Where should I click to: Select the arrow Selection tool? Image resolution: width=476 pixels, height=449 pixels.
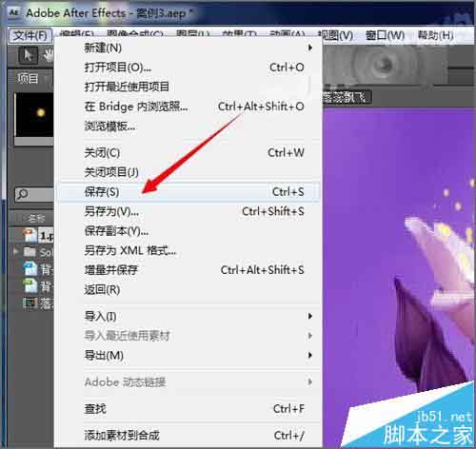point(28,55)
